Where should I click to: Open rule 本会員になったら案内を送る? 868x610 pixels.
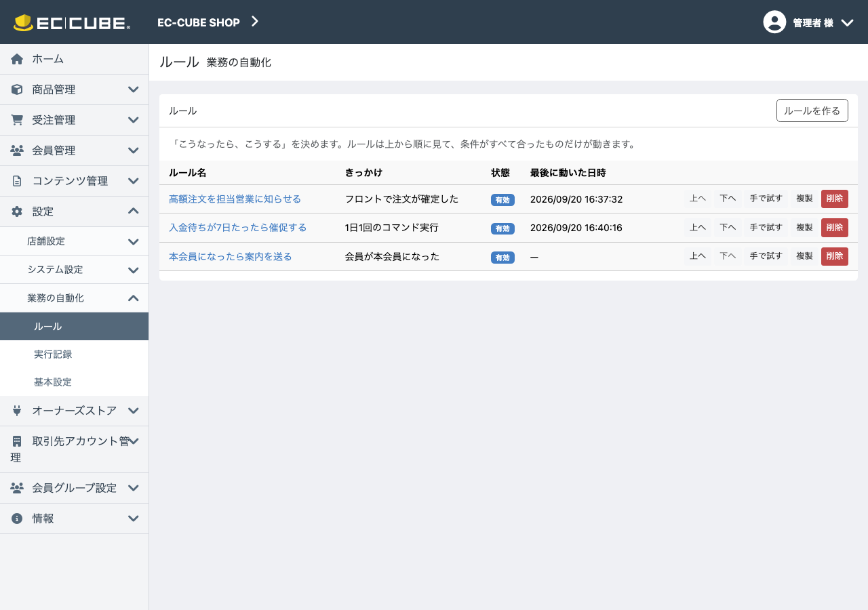pyautogui.click(x=231, y=257)
